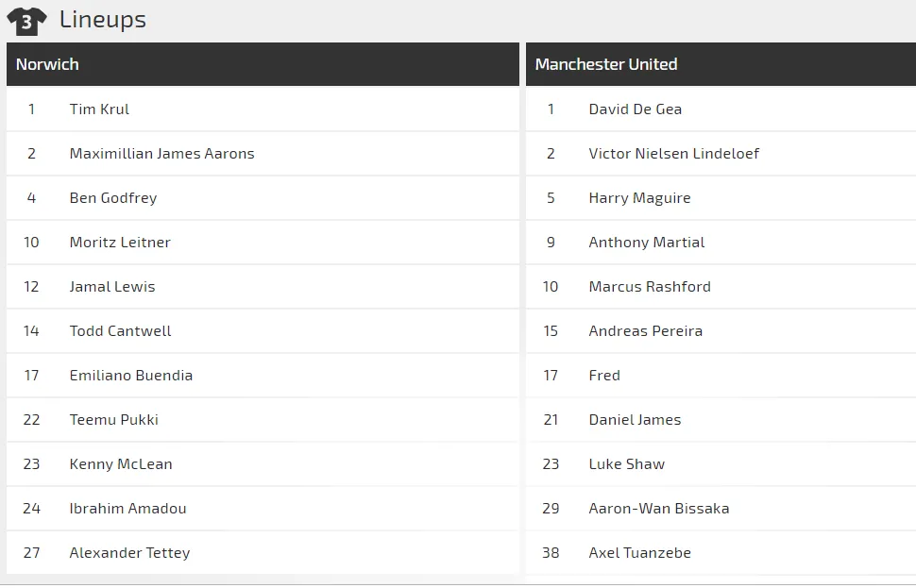Click Alexander Tettey player name

pos(129,553)
